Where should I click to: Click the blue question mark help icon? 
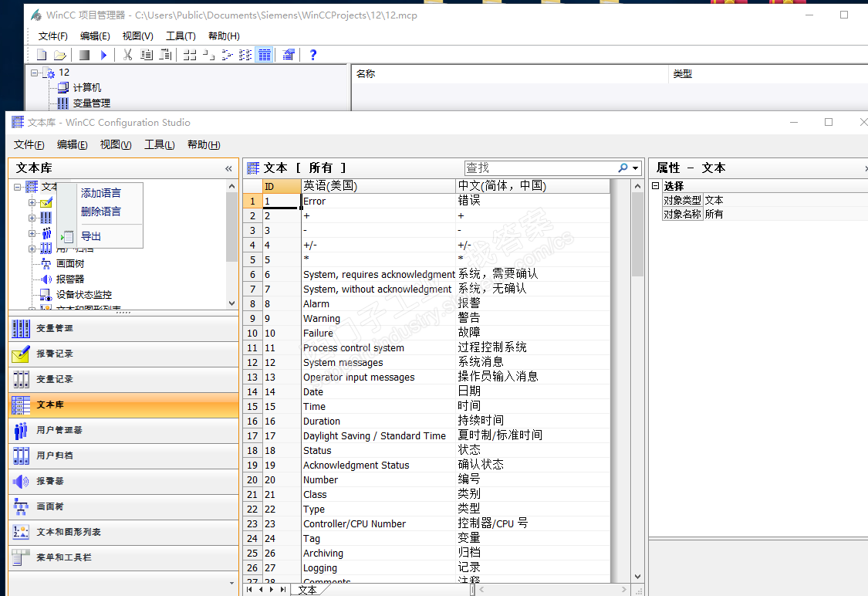pyautogui.click(x=312, y=55)
